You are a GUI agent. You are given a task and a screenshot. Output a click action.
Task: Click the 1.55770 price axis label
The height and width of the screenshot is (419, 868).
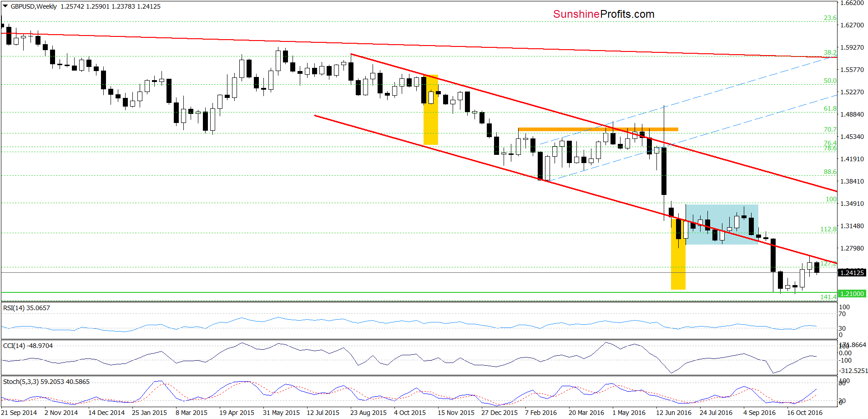click(852, 70)
